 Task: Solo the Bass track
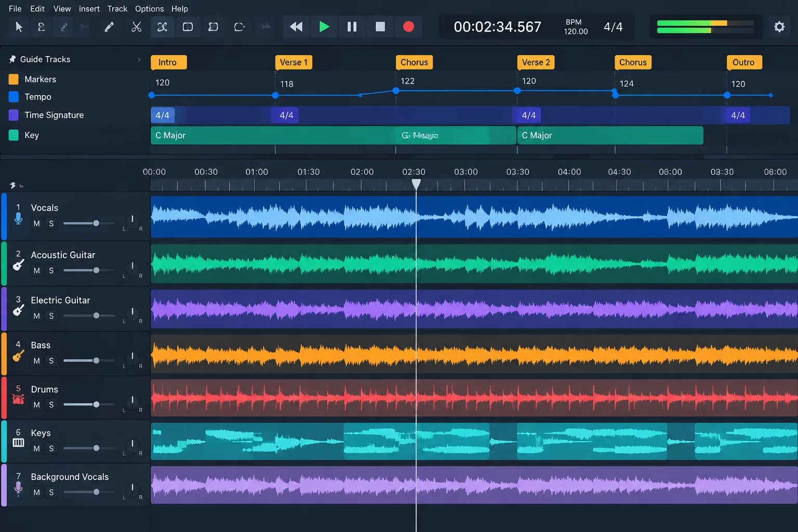pyautogui.click(x=51, y=361)
